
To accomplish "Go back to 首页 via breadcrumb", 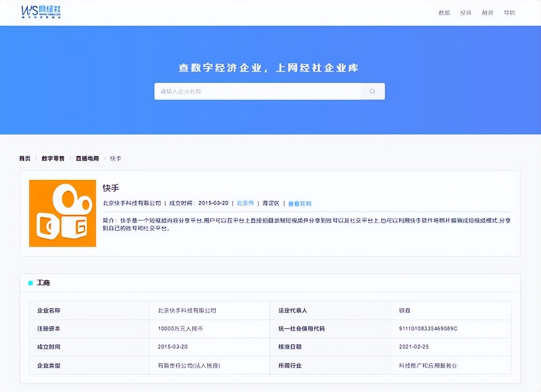I will pos(25,158).
